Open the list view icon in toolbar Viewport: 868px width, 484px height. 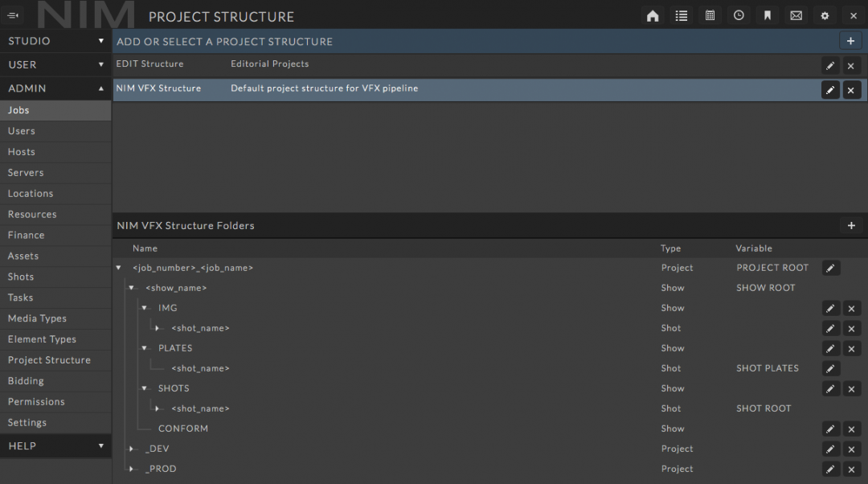[x=682, y=15]
